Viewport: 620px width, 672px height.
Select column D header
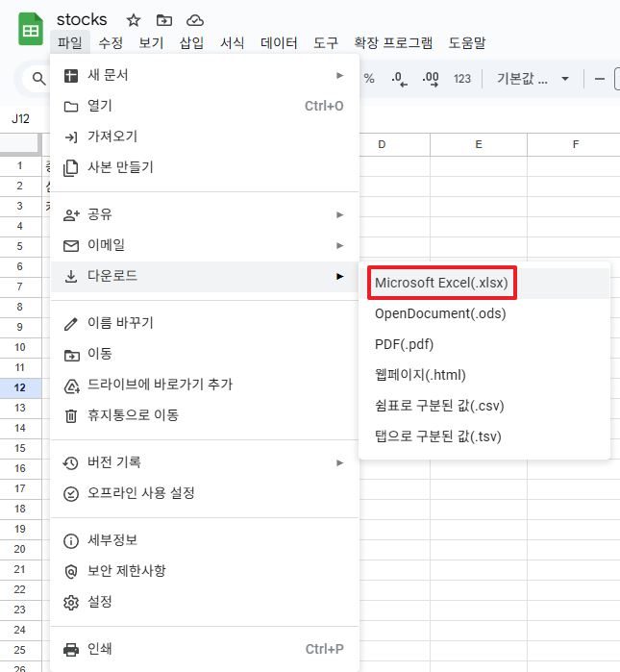[382, 145]
